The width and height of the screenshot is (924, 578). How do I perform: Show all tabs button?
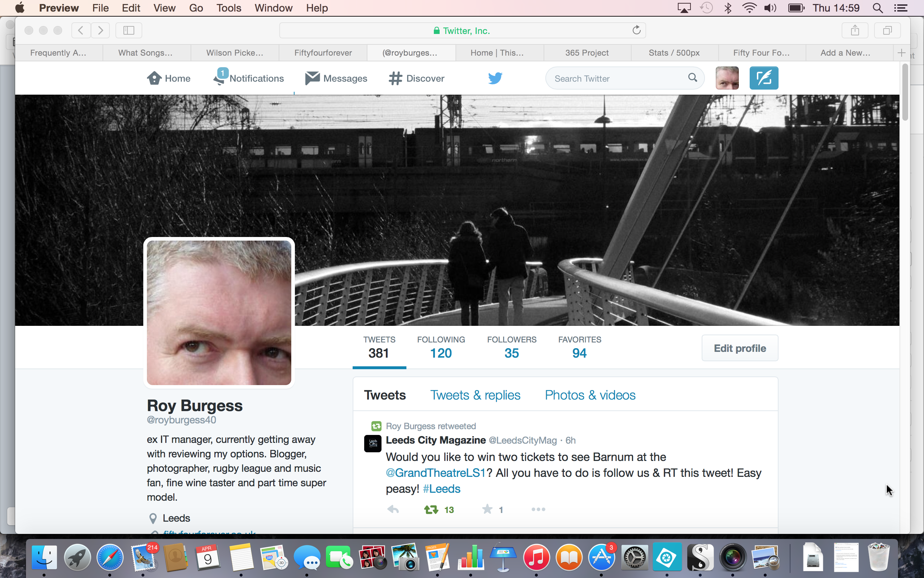click(887, 30)
